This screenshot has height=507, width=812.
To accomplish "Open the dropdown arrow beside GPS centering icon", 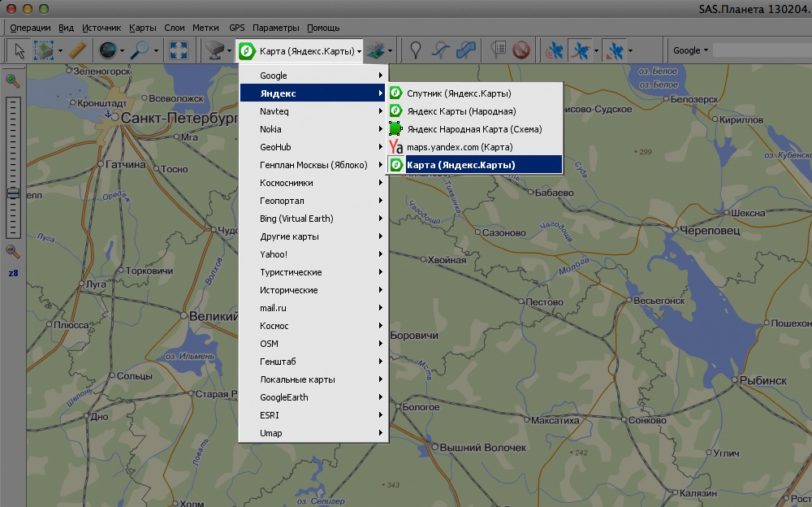I will pyautogui.click(x=630, y=51).
